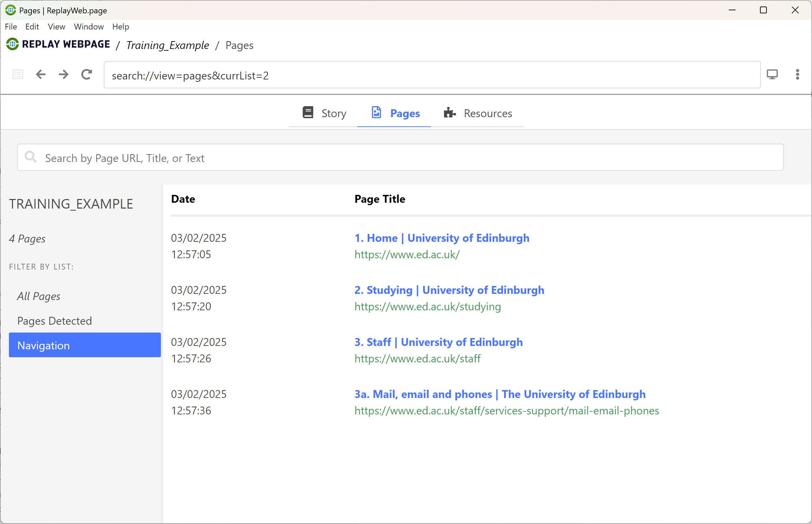This screenshot has height=524, width=812.
Task: Open the View menu
Action: [56, 27]
